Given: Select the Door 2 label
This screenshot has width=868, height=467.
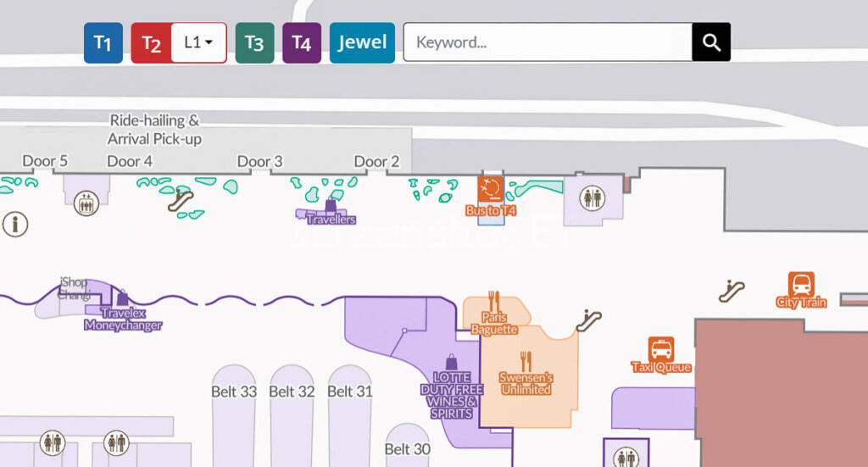Looking at the screenshot, I should [x=376, y=161].
